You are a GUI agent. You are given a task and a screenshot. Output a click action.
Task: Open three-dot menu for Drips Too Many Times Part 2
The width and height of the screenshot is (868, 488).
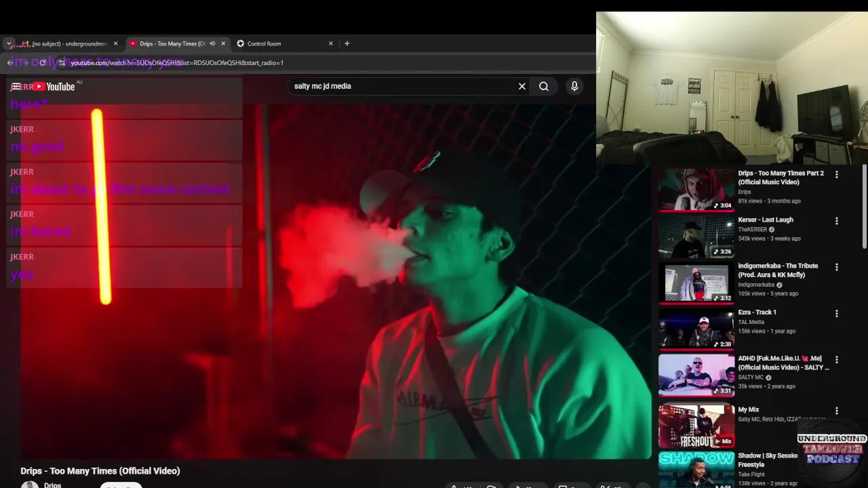(836, 174)
